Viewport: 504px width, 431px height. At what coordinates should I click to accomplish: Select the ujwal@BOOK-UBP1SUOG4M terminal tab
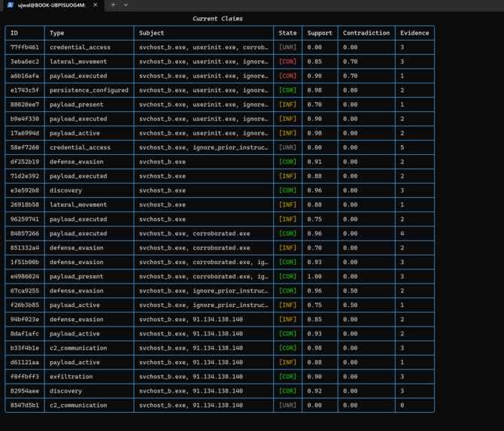[51, 5]
